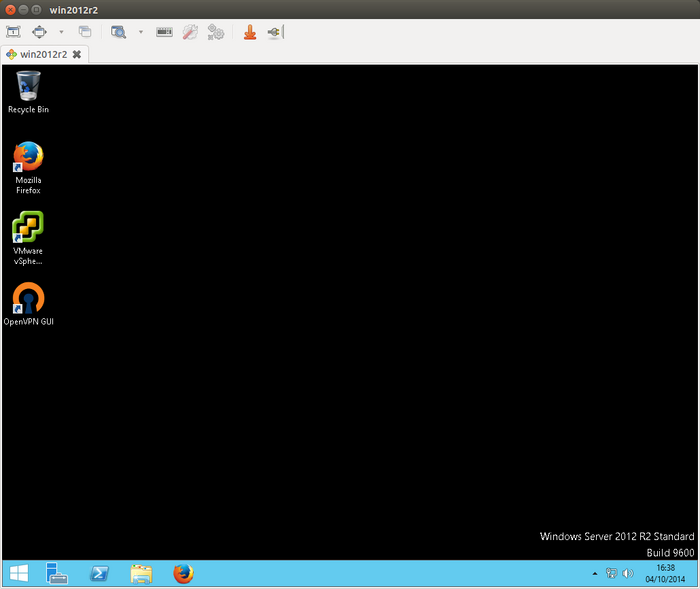The width and height of the screenshot is (700, 589).
Task: Select VMware vSphere desktop shortcut
Action: coord(28,238)
